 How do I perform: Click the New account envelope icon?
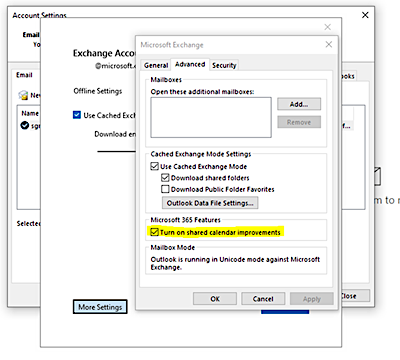pos(23,95)
